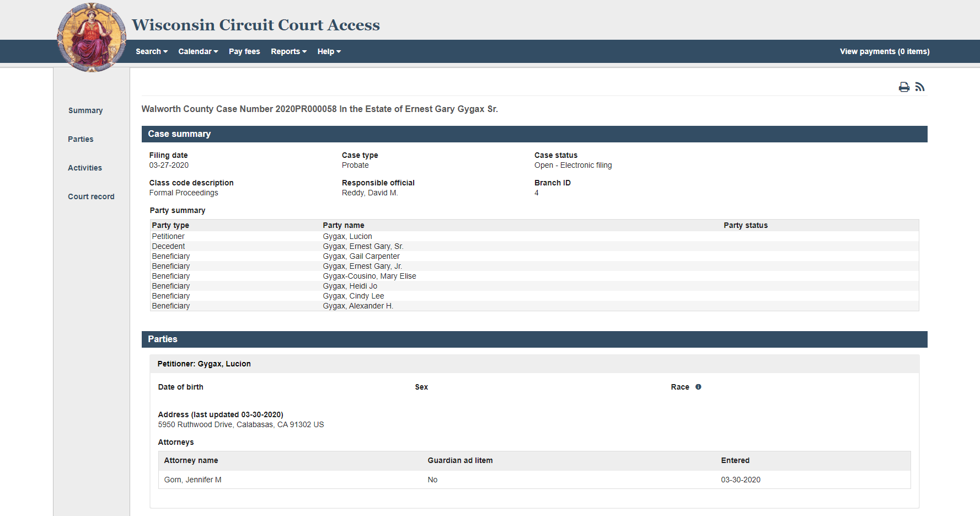Open the Reports dropdown menu
Viewport: 980px width, 516px height.
[x=288, y=51]
